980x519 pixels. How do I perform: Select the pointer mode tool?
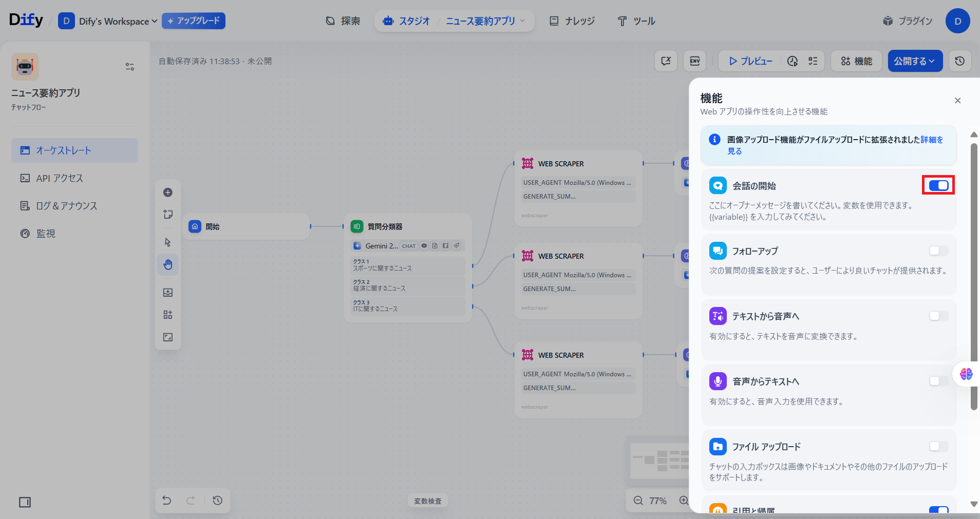coord(168,242)
